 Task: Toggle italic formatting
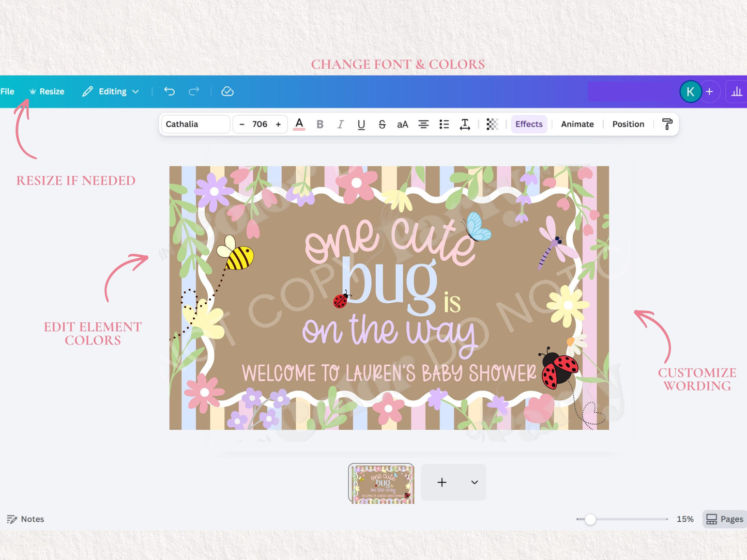coord(340,124)
